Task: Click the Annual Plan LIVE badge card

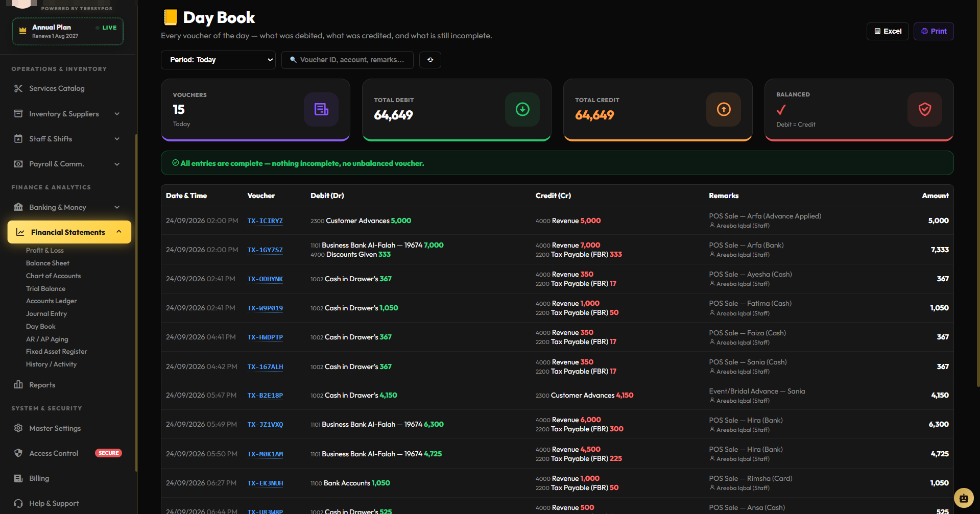Action: (x=68, y=31)
